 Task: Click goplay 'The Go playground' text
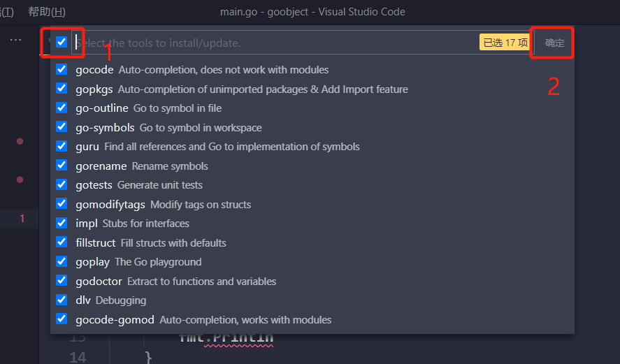click(x=158, y=262)
